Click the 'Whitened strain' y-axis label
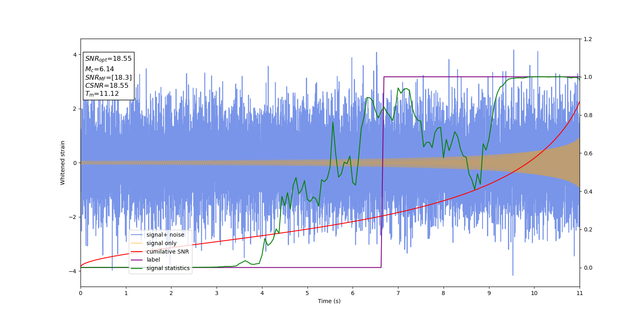The height and width of the screenshot is (322, 644). (63, 163)
